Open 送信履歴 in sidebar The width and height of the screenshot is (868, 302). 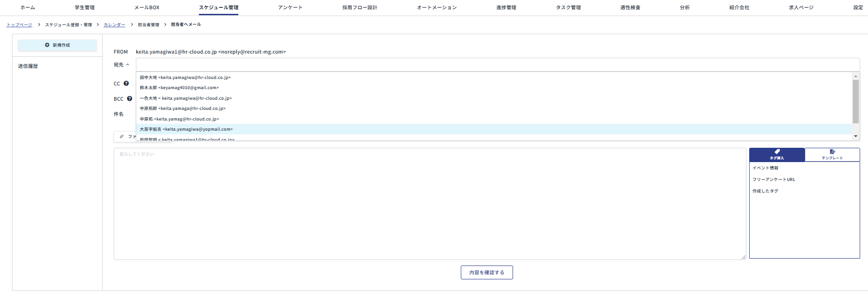pyautogui.click(x=28, y=66)
